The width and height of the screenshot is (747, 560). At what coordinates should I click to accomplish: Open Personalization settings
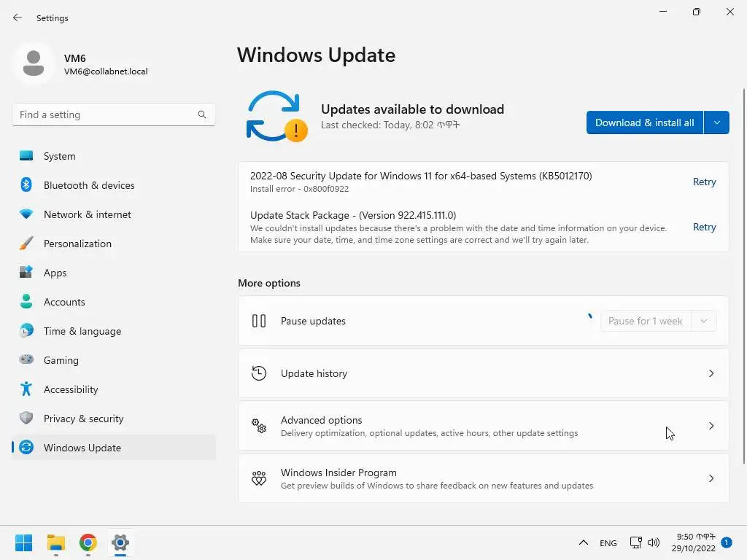tap(114, 244)
